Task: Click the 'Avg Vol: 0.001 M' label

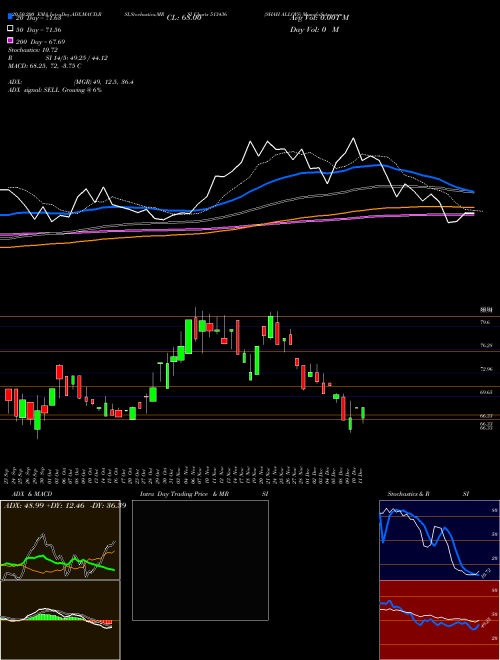Action: (x=319, y=18)
